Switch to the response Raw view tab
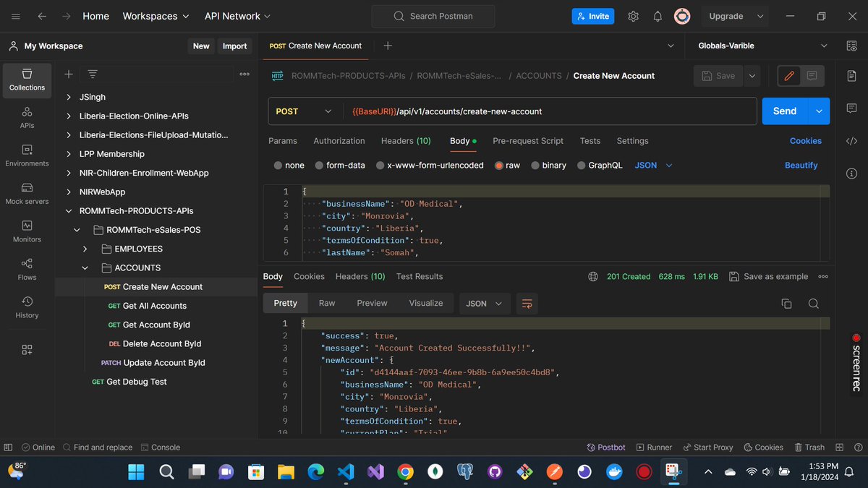 (327, 304)
